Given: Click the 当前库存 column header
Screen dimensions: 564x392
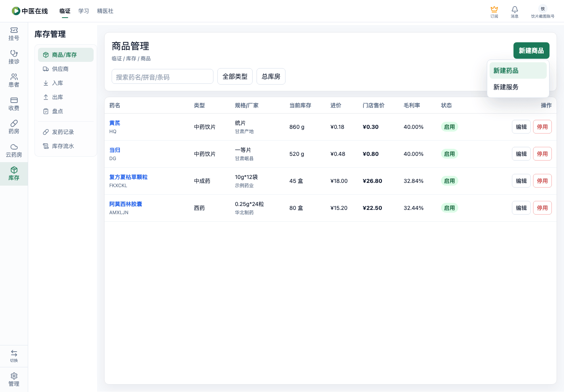Looking at the screenshot, I should (300, 105).
